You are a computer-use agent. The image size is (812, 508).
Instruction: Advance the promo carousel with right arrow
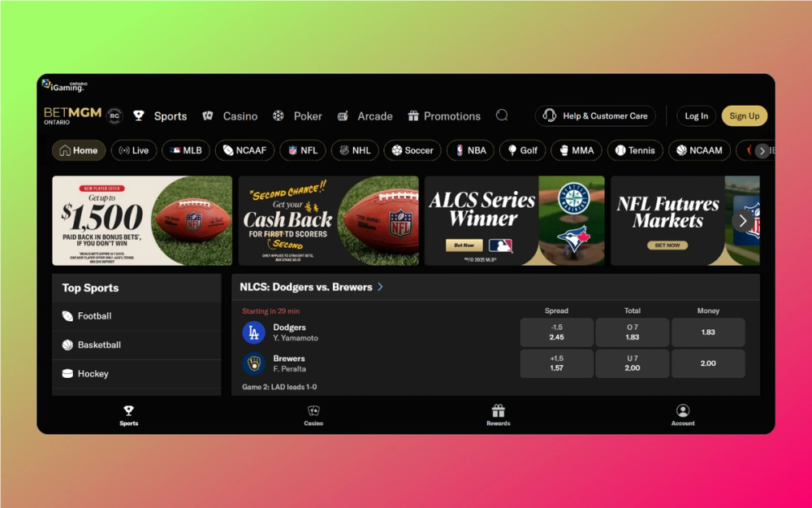(743, 221)
